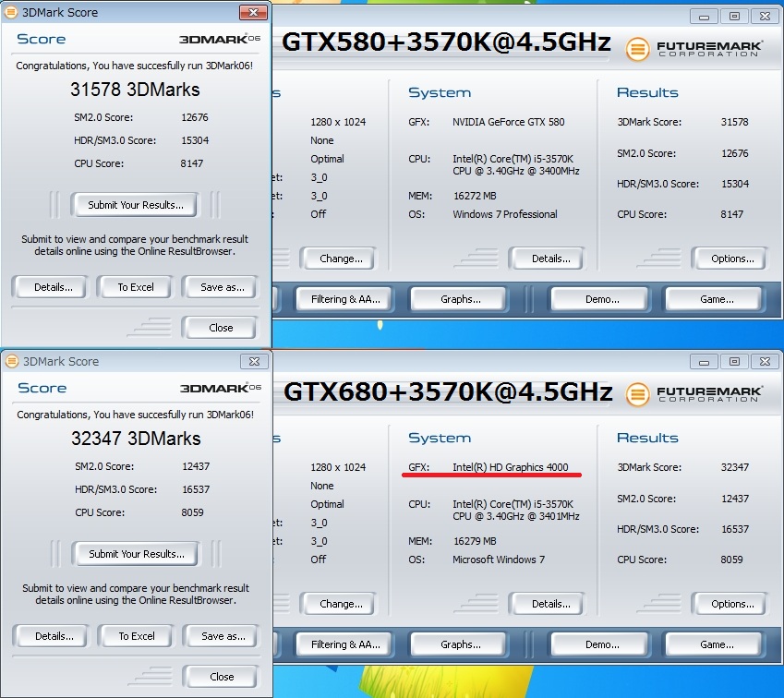Click 16279 MB memory value
784x698 pixels.
[x=475, y=541]
